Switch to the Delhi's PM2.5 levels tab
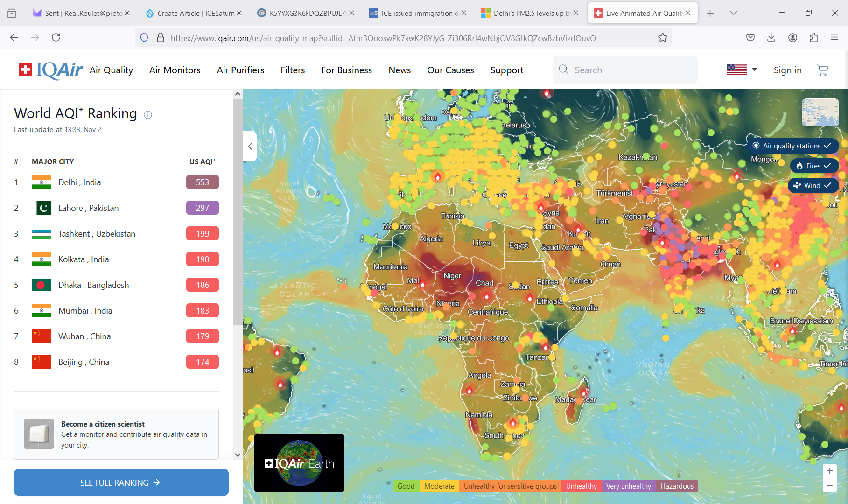 coord(529,13)
